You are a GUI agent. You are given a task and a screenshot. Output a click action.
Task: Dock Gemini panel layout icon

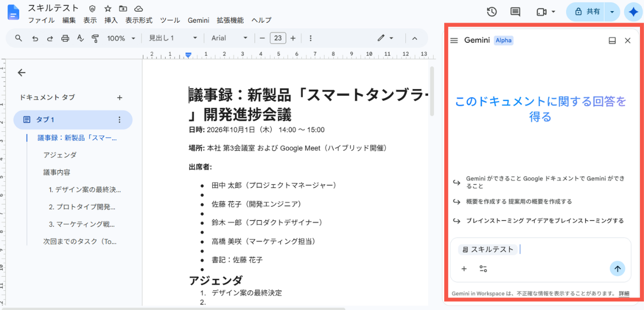click(612, 40)
